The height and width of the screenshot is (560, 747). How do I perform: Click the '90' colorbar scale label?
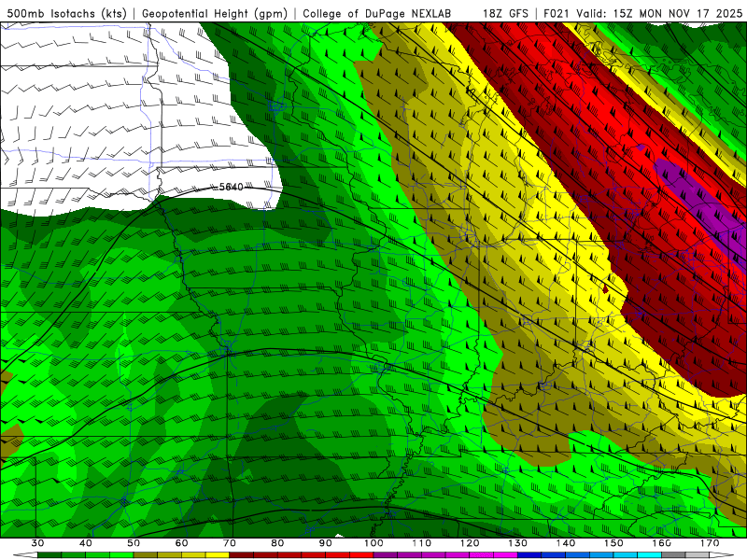tap(326, 543)
